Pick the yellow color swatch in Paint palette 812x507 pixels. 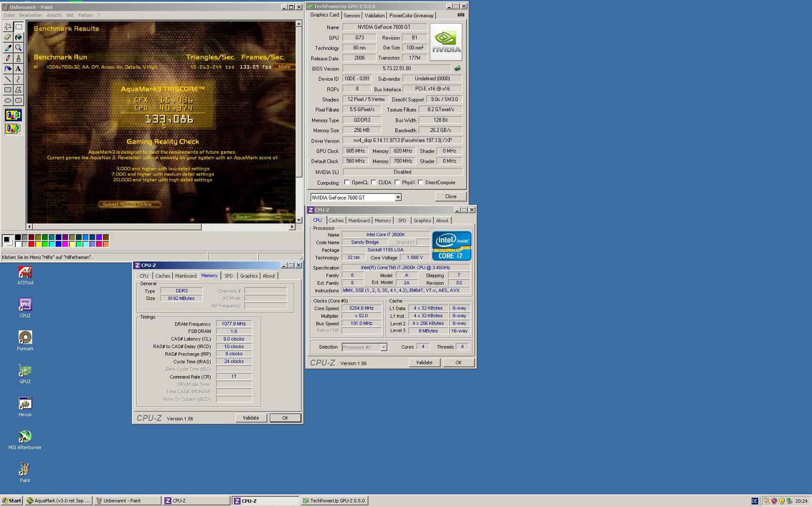tap(38, 244)
